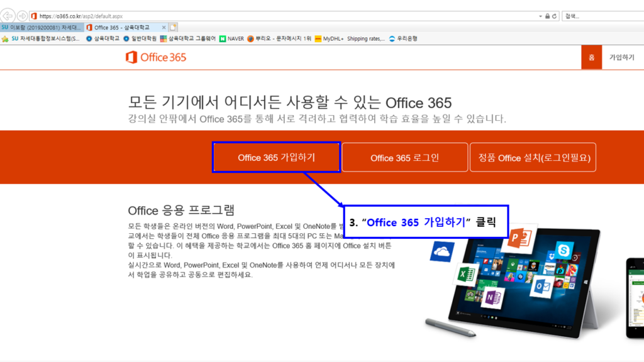This screenshot has height=362, width=644.
Task: Click the Skype icon in the image
Action: pos(563,250)
